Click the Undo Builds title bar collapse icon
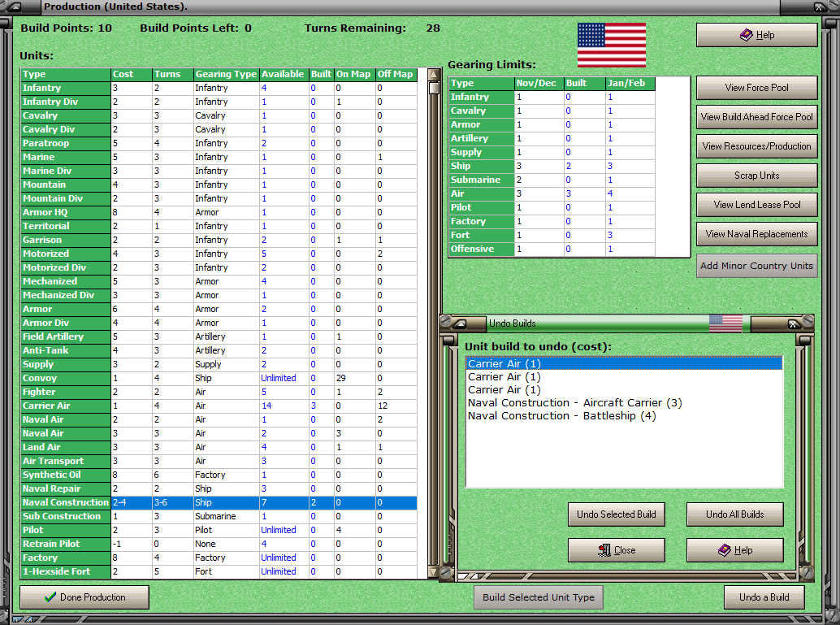The image size is (840, 625). click(x=460, y=323)
